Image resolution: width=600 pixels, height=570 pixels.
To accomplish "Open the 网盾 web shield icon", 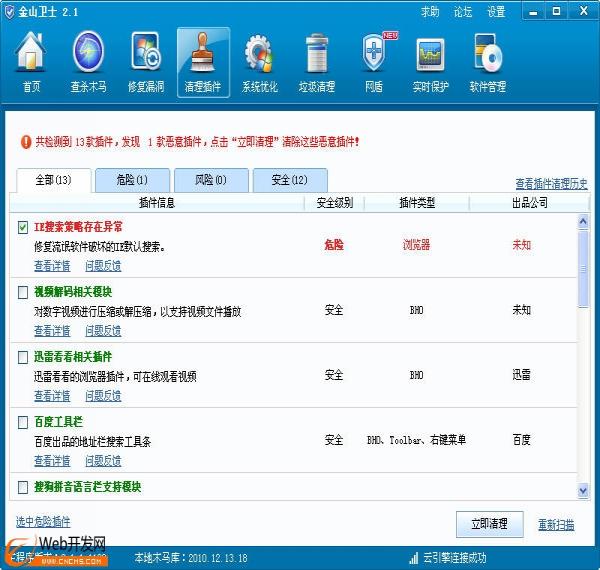I will [373, 62].
